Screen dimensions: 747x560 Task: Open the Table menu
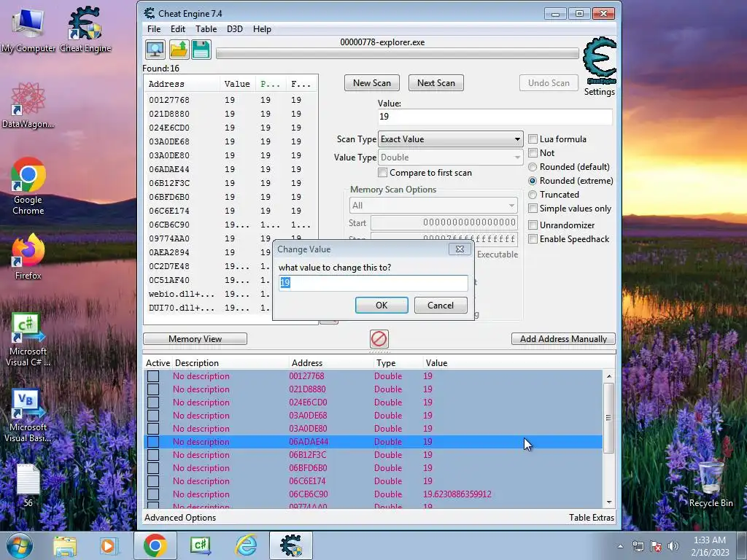[206, 29]
